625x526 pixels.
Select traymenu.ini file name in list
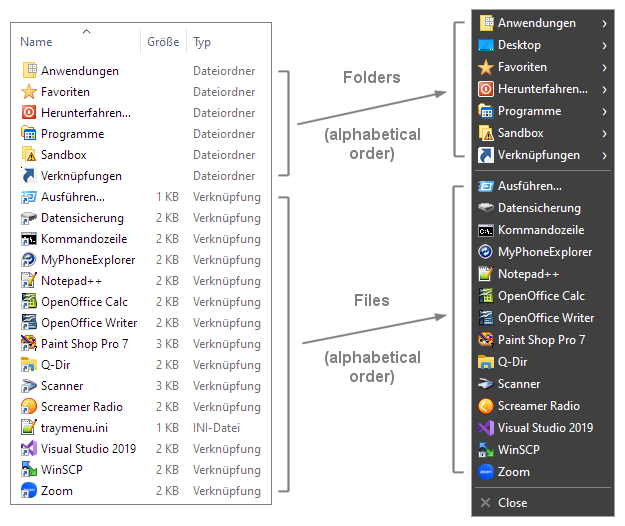tap(75, 428)
